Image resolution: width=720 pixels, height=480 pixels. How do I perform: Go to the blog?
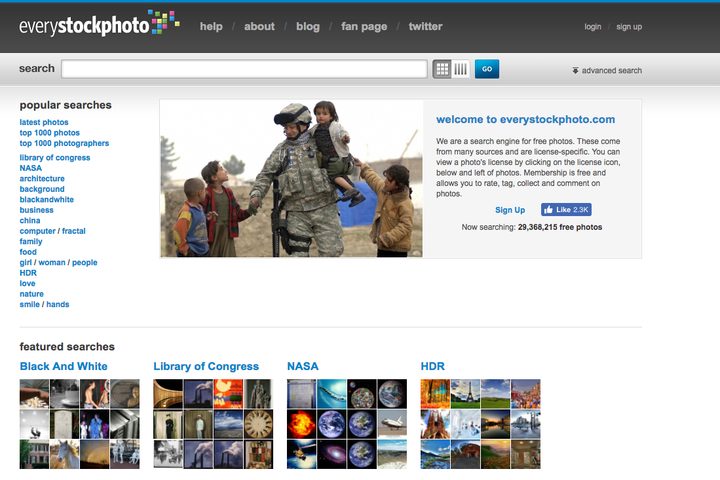[308, 27]
